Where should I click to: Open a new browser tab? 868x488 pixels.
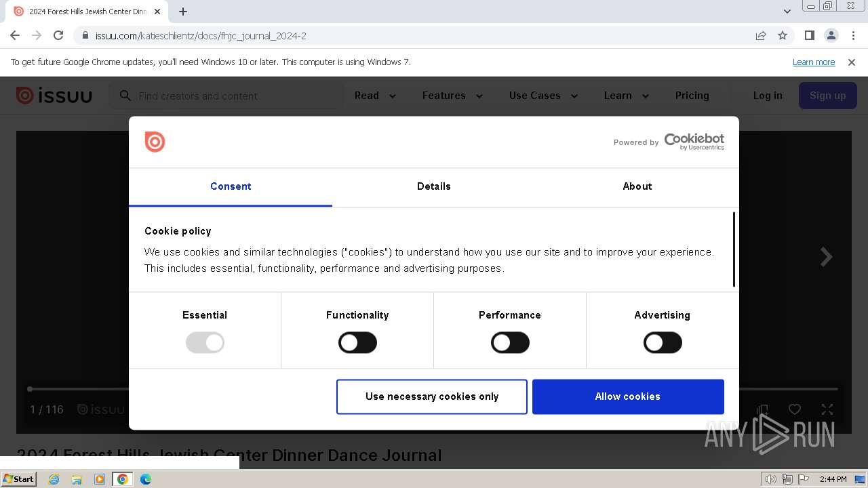click(x=183, y=12)
